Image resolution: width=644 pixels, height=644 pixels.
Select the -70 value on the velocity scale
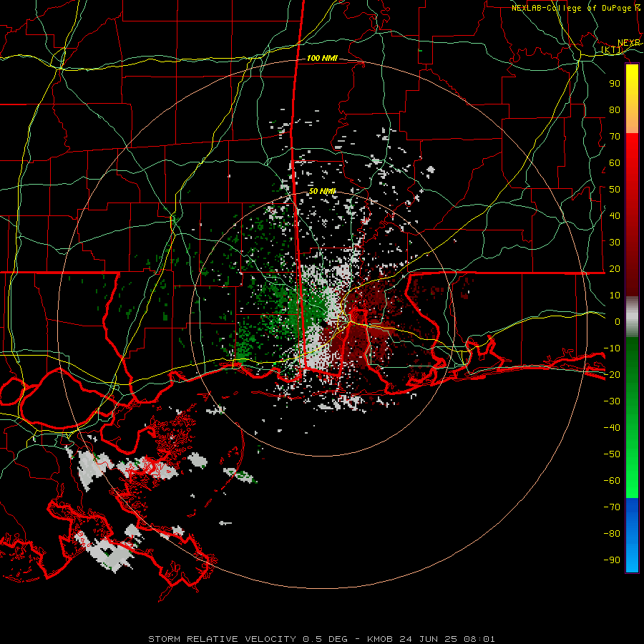612,507
